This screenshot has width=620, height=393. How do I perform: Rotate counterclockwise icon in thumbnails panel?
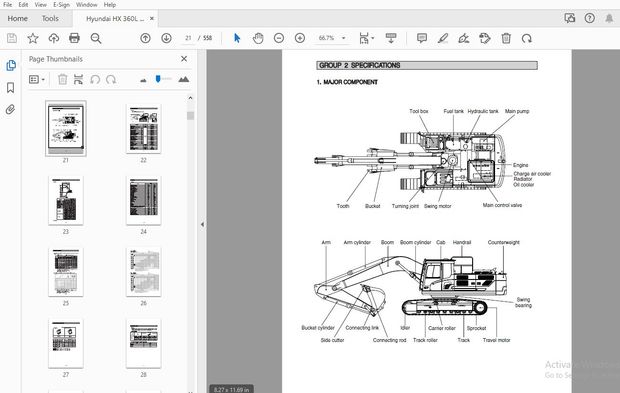pos(95,79)
